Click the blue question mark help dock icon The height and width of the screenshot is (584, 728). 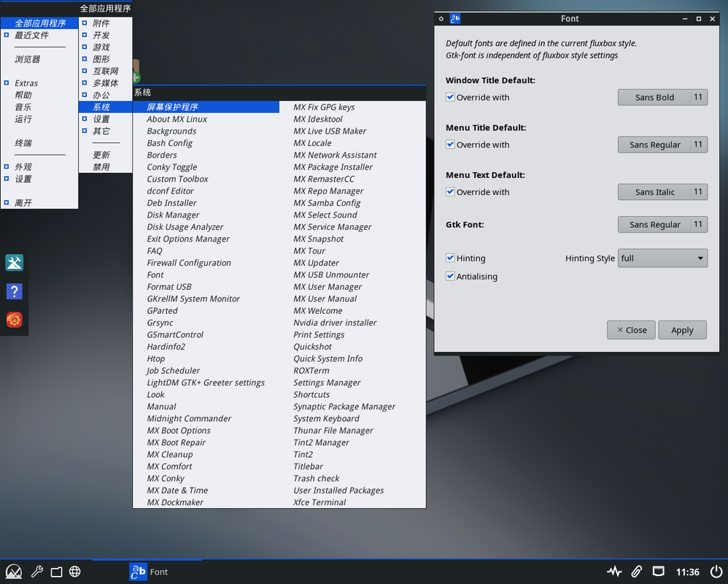pos(15,291)
